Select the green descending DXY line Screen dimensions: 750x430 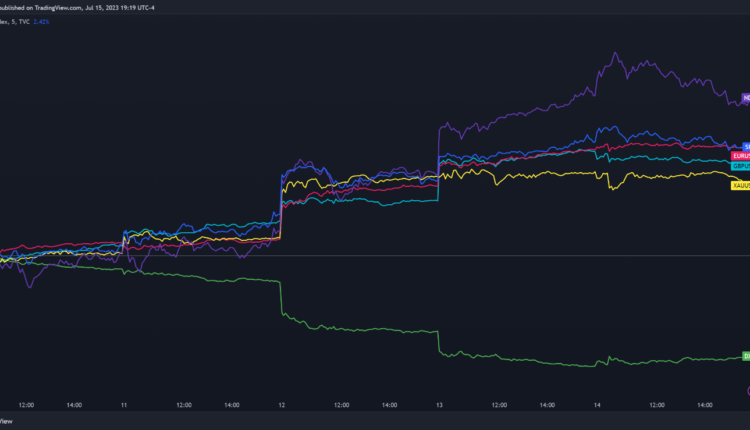360,329
